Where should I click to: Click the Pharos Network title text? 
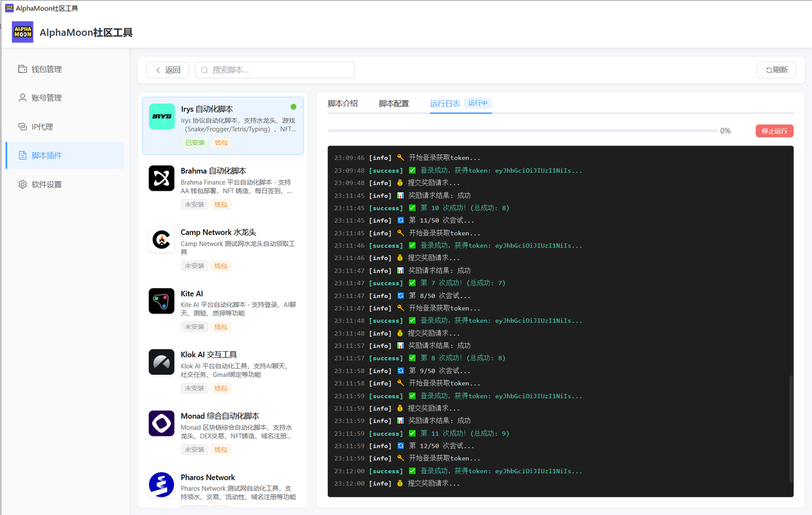coord(208,477)
